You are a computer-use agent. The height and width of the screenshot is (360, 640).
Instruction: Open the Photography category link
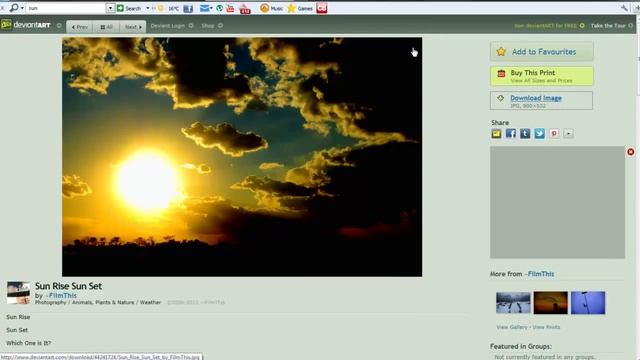click(51, 302)
